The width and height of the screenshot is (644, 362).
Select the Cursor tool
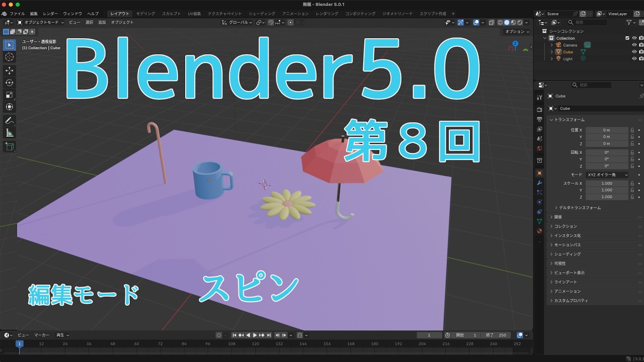(10, 57)
